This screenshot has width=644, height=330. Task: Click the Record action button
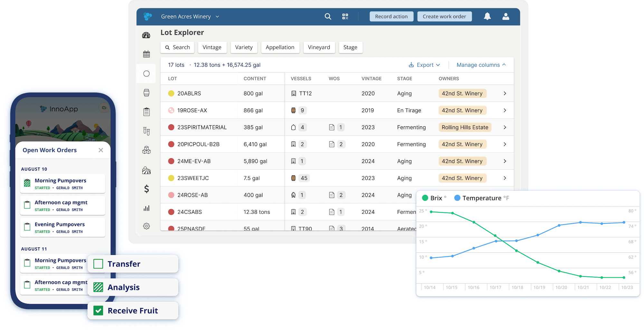point(391,16)
